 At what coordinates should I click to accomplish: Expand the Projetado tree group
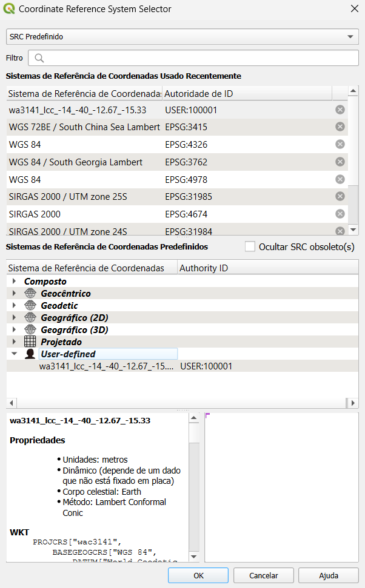15,342
